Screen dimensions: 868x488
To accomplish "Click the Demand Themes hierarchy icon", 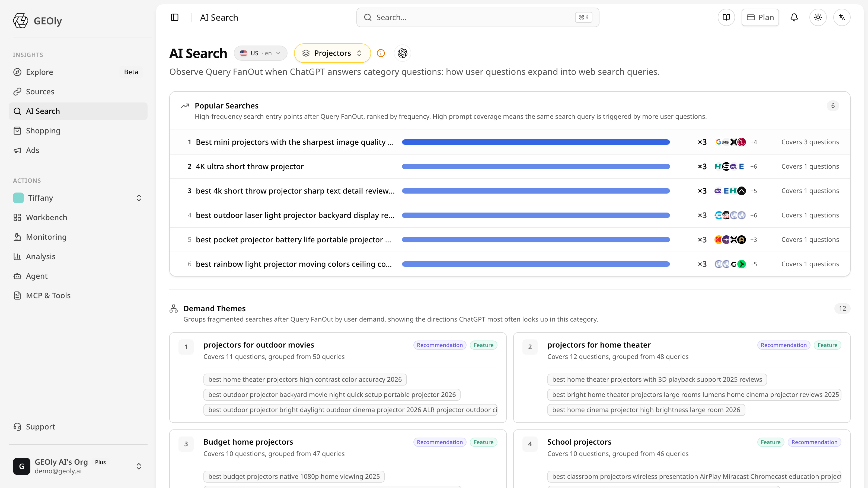I will click(x=174, y=309).
